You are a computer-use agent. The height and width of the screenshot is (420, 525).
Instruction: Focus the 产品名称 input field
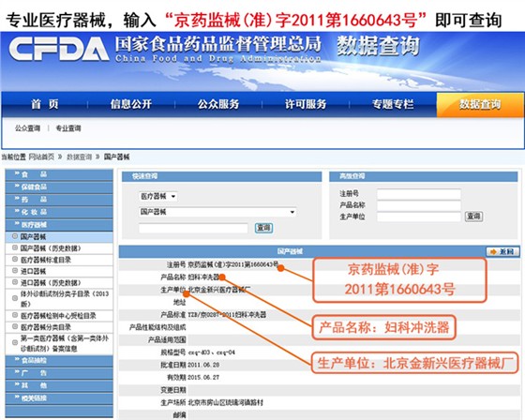click(419, 205)
